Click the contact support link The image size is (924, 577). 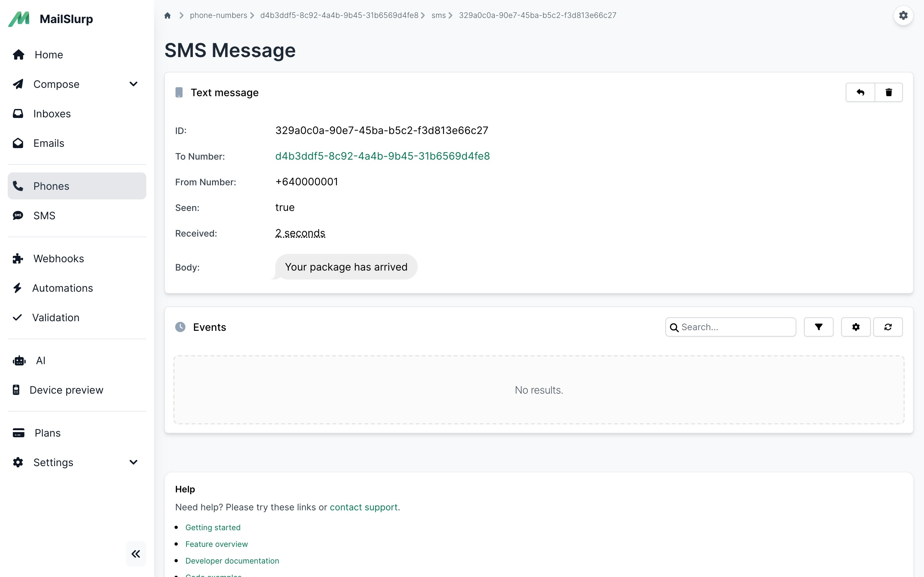click(364, 507)
